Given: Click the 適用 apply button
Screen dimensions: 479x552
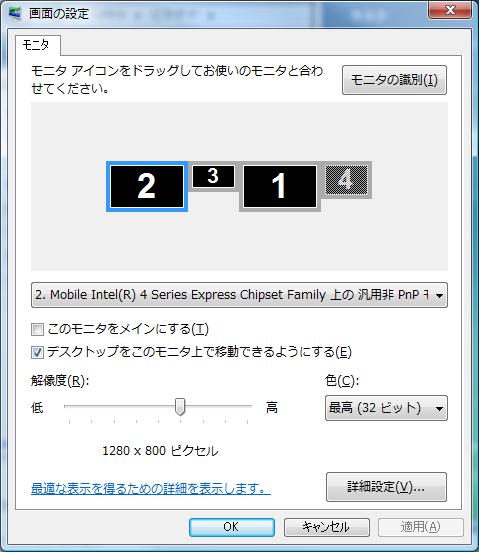Looking at the screenshot, I should pos(421,527).
